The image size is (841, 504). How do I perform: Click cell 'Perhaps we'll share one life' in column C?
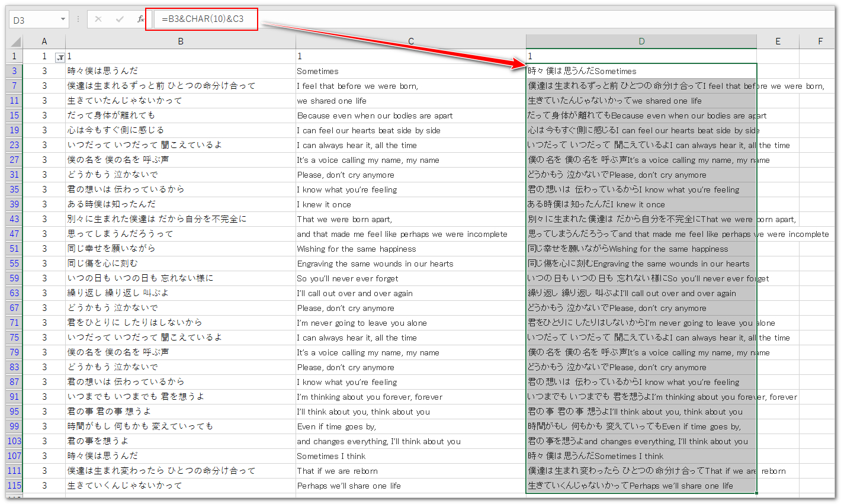coord(411,486)
